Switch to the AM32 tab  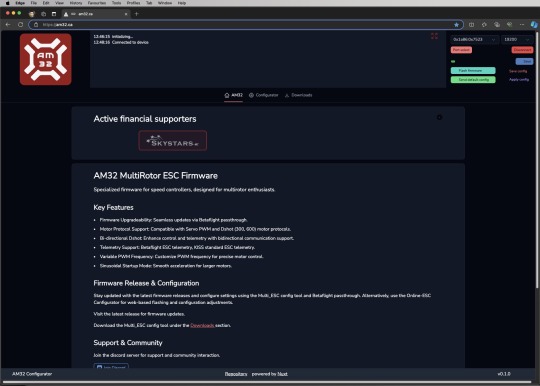pos(233,95)
